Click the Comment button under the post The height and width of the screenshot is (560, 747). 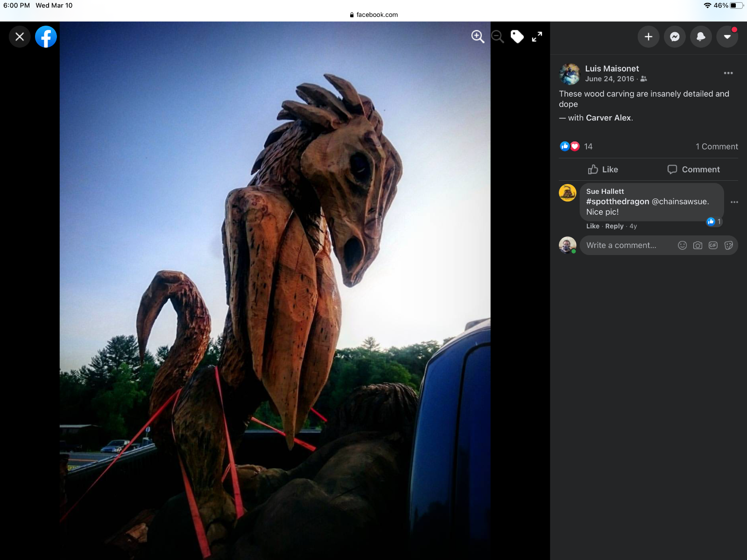[694, 170]
